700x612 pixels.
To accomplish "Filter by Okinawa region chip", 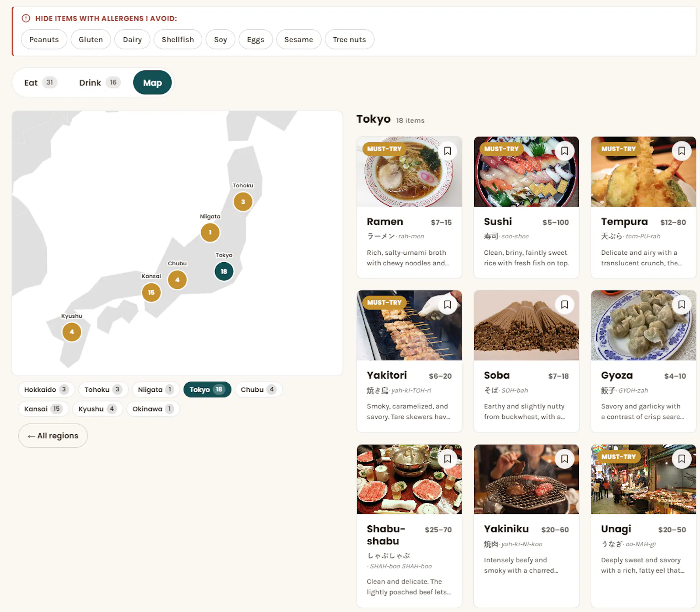I will [153, 409].
